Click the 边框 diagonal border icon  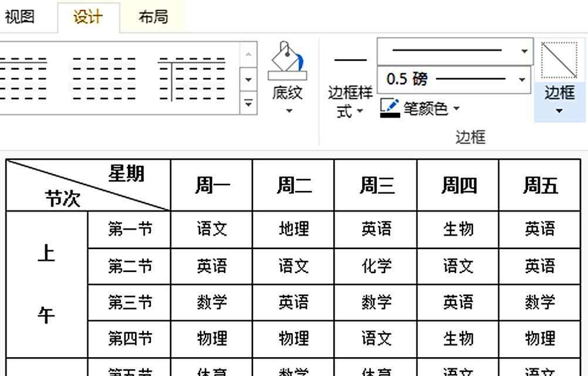pyautogui.click(x=559, y=60)
